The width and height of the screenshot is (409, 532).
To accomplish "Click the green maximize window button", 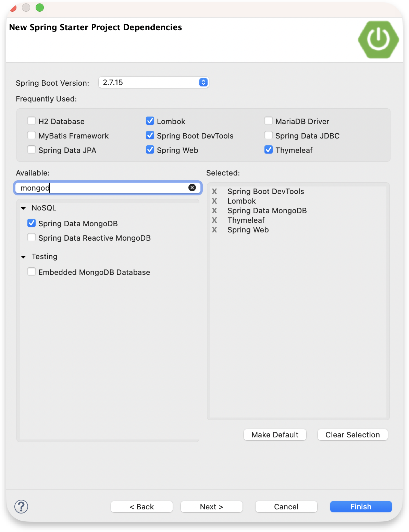I will [x=40, y=8].
